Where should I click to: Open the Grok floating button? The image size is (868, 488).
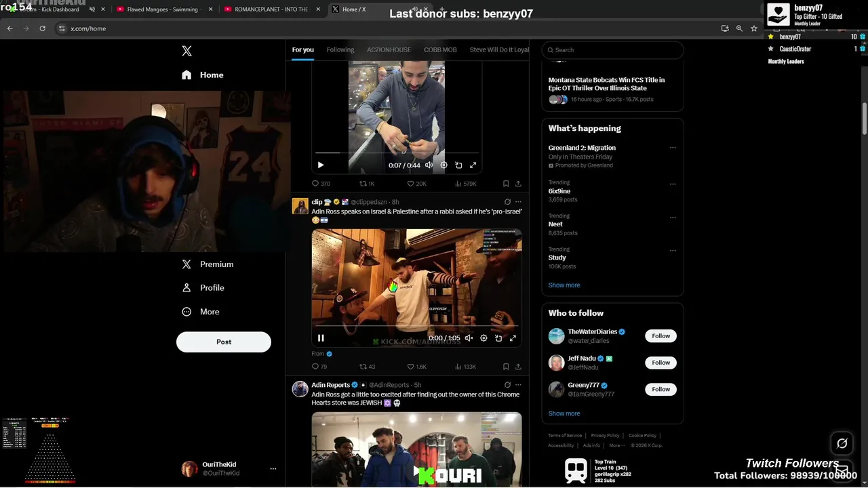tap(842, 443)
